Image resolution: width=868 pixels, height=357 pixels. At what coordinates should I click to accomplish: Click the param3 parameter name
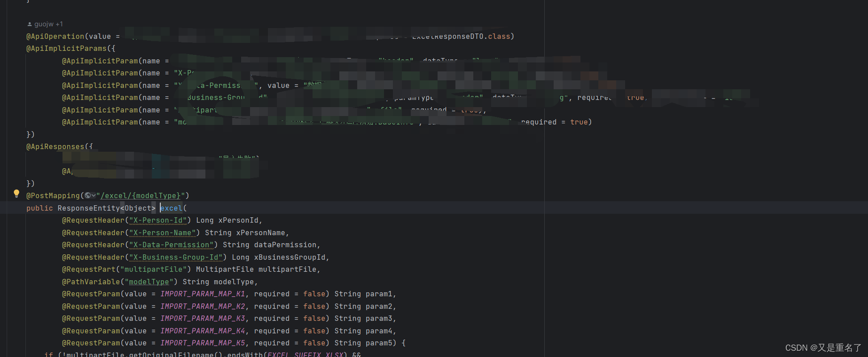pyautogui.click(x=379, y=319)
